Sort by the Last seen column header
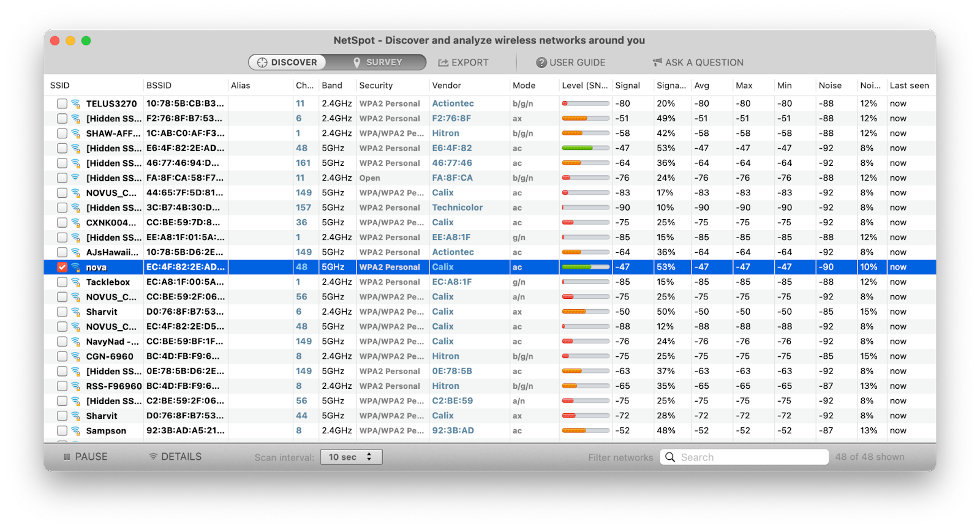 point(909,86)
